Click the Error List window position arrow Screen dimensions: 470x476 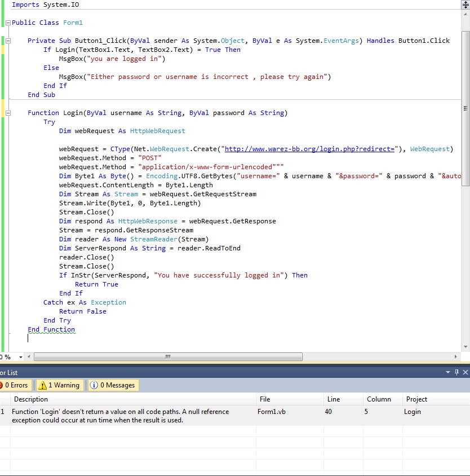[449, 373]
